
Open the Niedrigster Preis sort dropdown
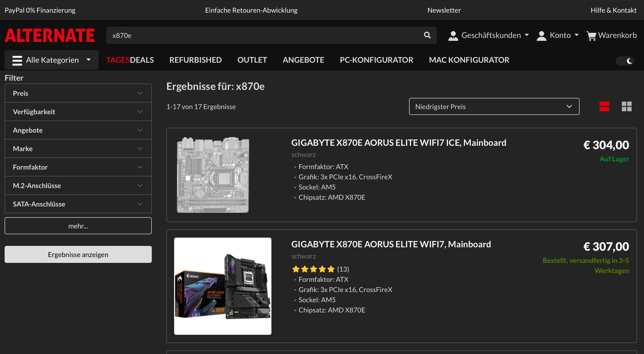coord(494,107)
